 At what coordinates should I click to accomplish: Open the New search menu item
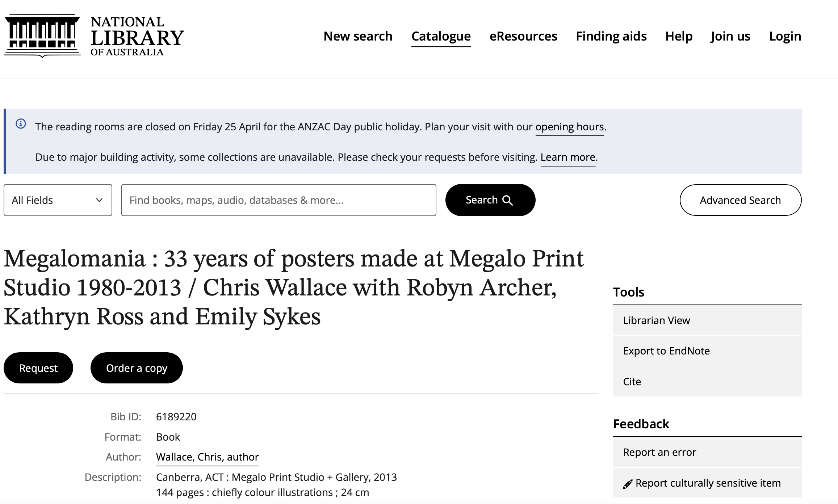358,36
